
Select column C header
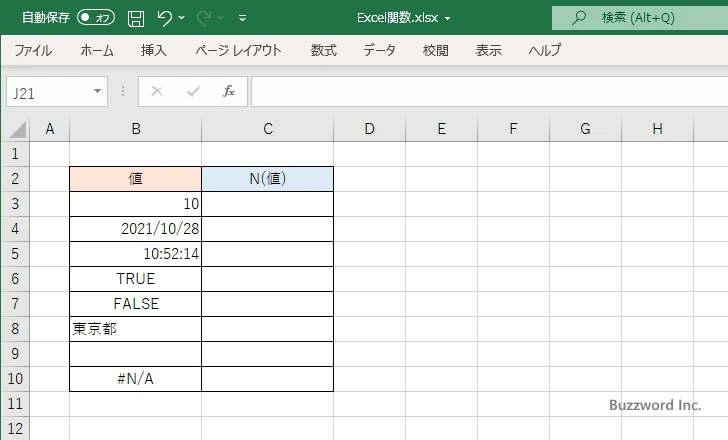coord(267,129)
